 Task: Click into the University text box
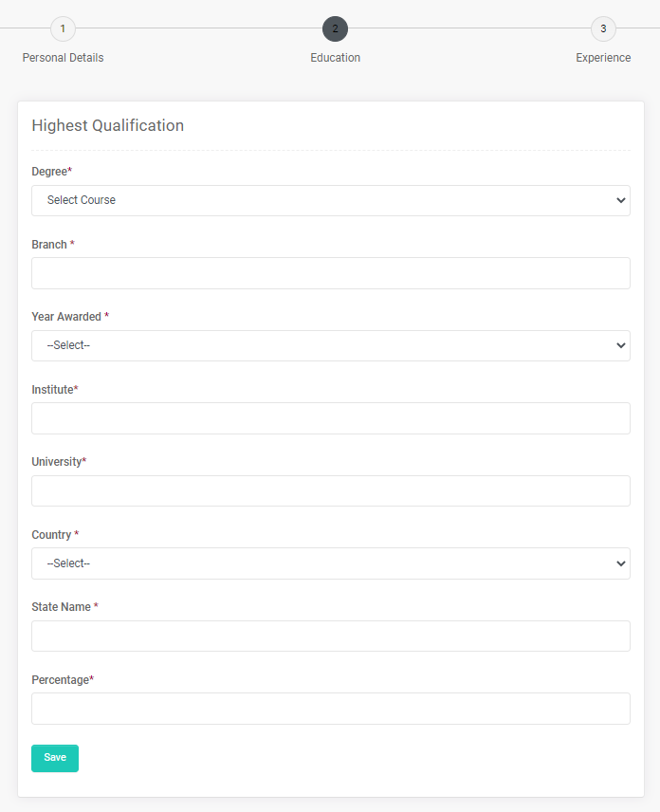(x=330, y=490)
